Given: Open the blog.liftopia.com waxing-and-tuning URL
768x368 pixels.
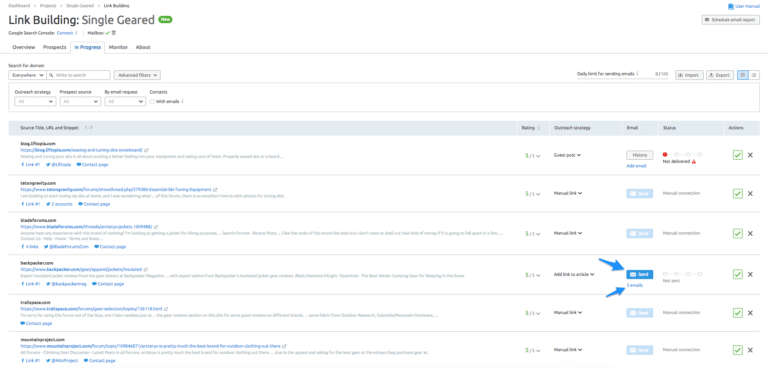Looking at the screenshot, I should [x=81, y=150].
